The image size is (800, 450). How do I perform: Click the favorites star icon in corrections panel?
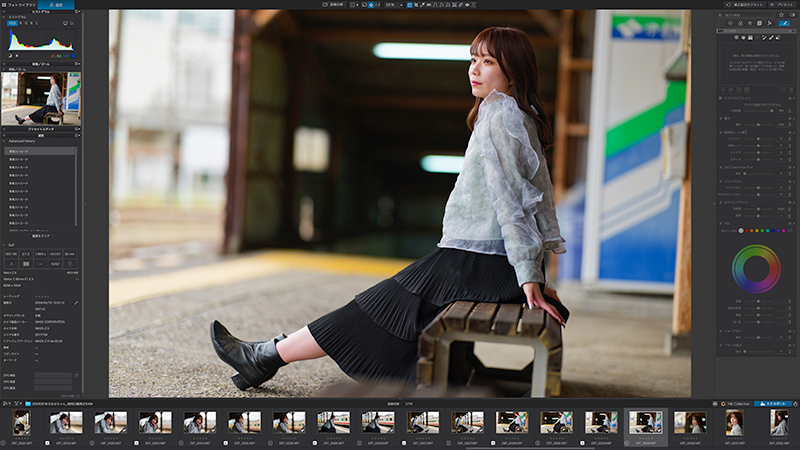[781, 15]
